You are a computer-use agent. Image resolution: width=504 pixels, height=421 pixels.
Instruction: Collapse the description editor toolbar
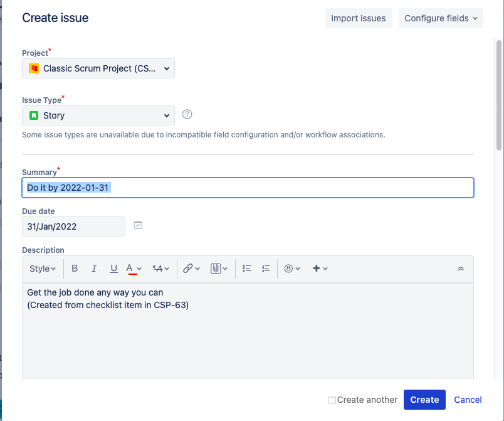click(x=461, y=269)
